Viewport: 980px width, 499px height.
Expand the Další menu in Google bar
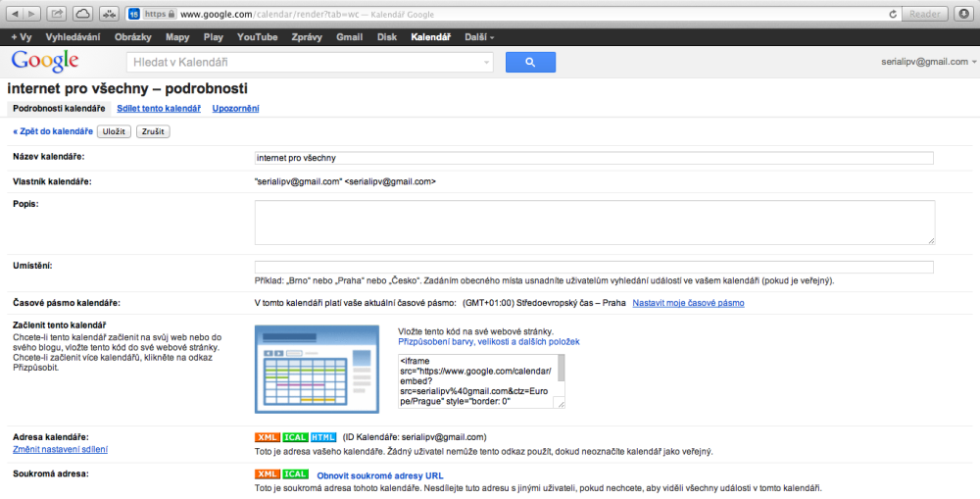pos(479,37)
